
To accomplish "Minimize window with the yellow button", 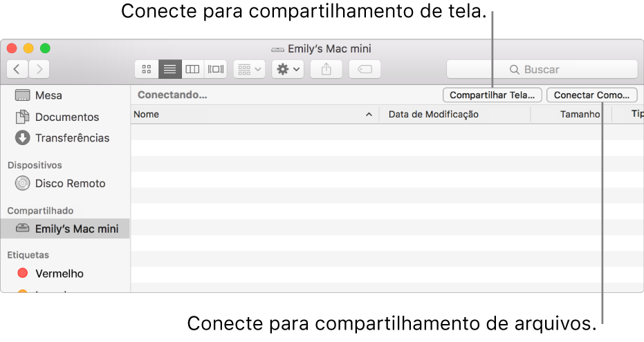I will click(x=28, y=48).
